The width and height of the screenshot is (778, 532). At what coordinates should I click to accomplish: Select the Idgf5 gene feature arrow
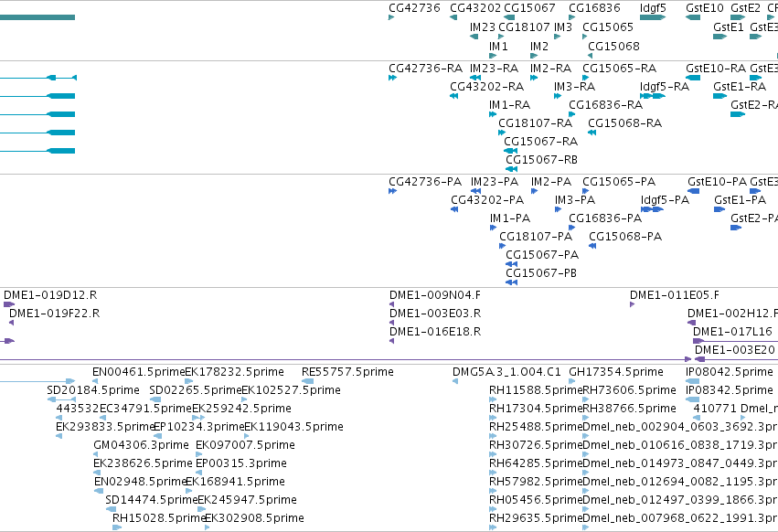pos(653,17)
